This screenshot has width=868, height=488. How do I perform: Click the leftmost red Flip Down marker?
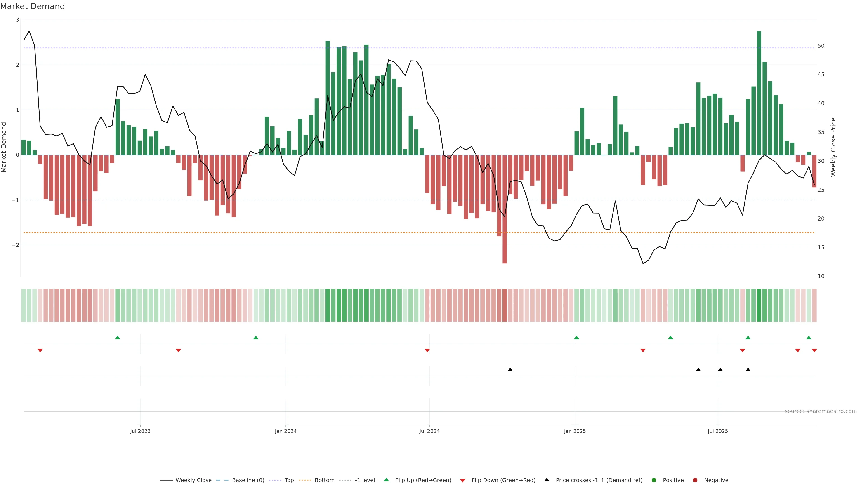[40, 351]
